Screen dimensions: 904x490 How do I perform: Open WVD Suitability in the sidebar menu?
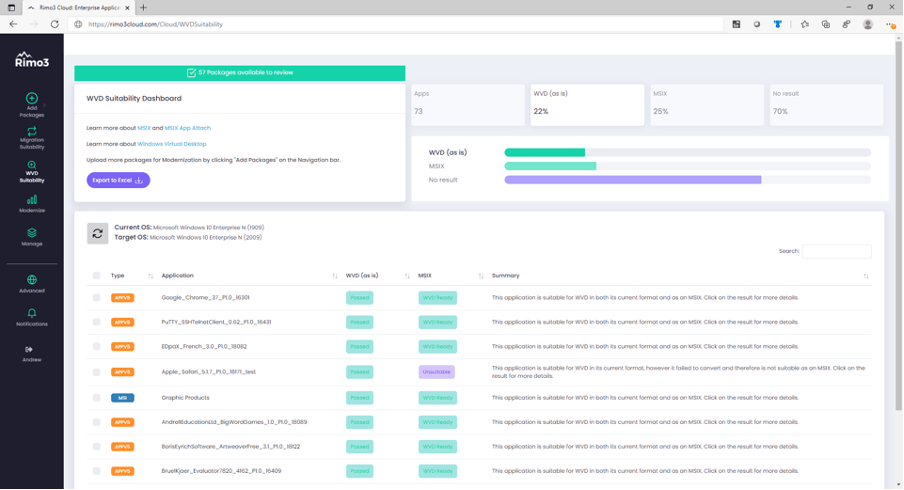pyautogui.click(x=32, y=168)
